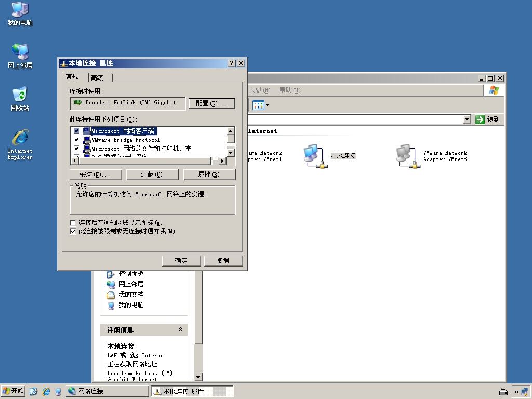Confirm with the 确定 button
532x399 pixels.
coord(181,261)
